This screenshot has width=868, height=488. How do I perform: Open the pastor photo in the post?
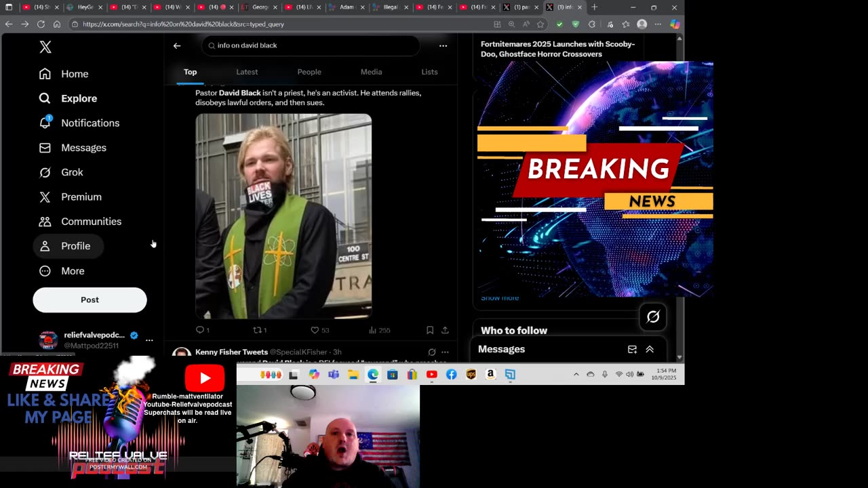pos(283,216)
